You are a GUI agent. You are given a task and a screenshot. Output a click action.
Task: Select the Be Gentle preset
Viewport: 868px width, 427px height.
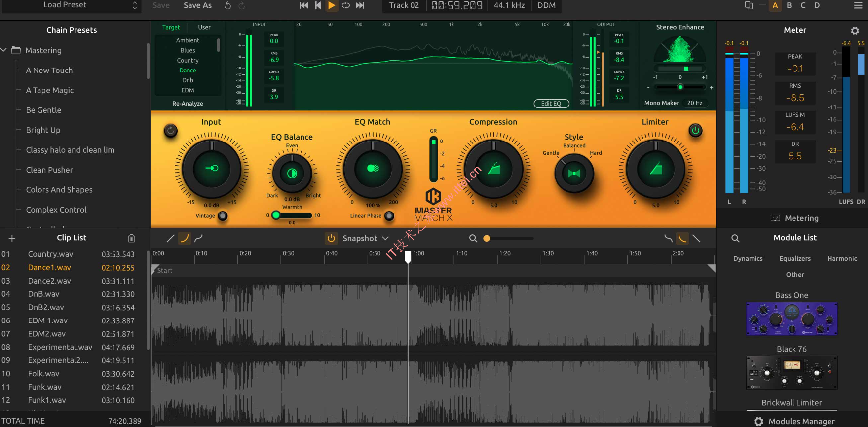point(44,110)
